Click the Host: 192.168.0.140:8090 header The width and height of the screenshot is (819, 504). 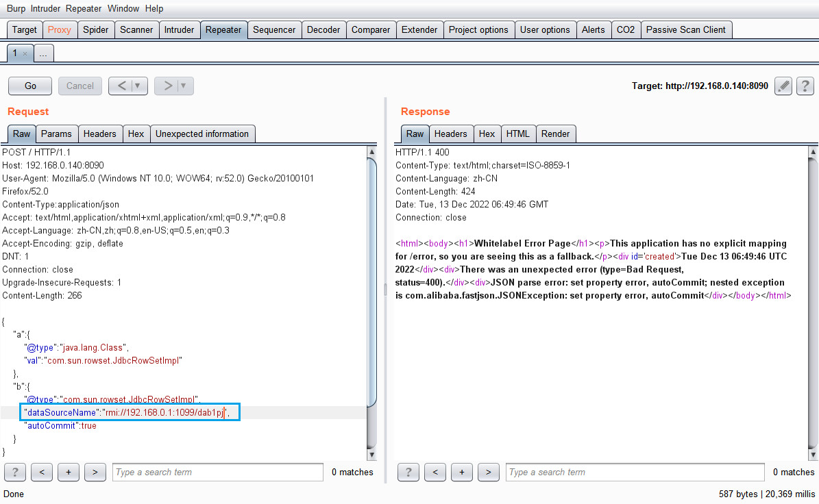(53, 165)
